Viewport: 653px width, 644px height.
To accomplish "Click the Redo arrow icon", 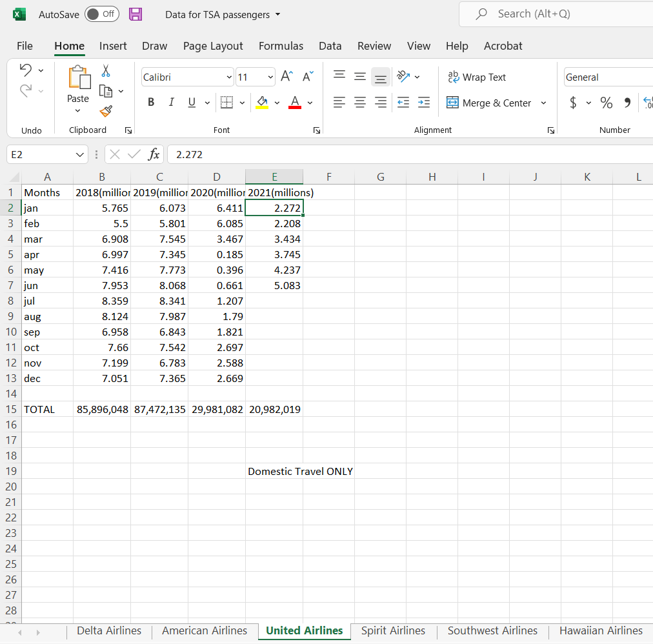I will click(x=26, y=90).
